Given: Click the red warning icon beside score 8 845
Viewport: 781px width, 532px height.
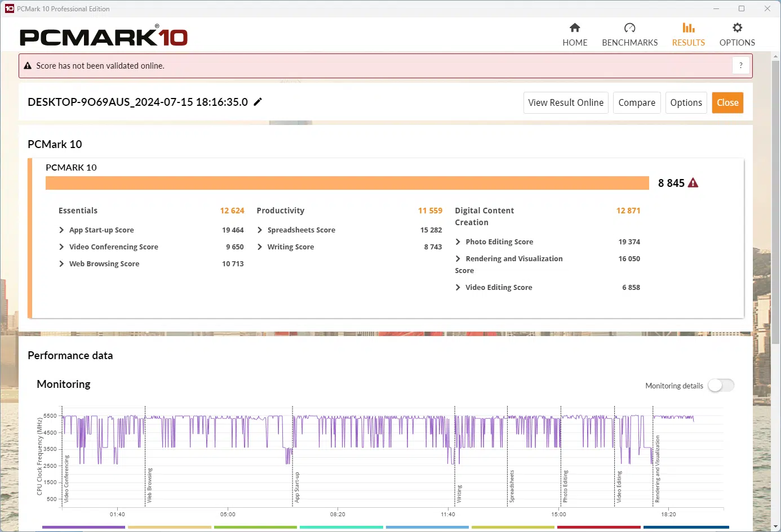Looking at the screenshot, I should (x=693, y=183).
